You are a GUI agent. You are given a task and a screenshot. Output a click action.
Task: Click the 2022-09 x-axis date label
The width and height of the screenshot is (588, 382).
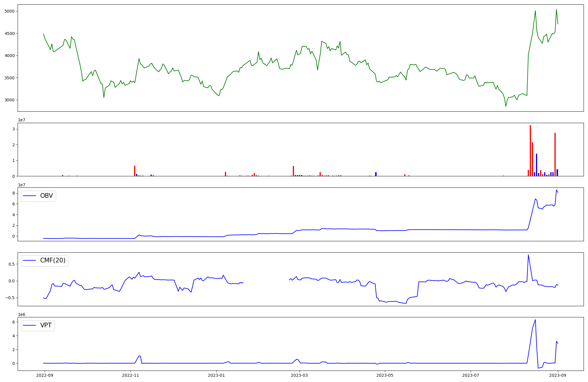coord(45,375)
